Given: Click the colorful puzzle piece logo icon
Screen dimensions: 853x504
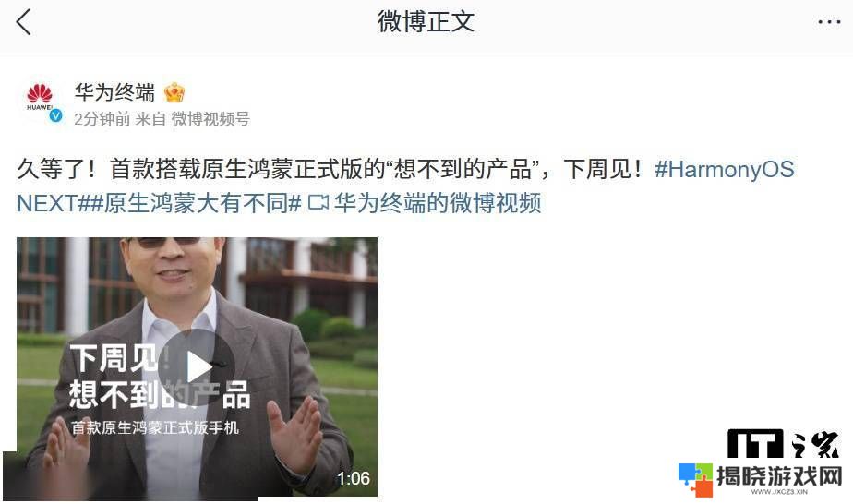Looking at the screenshot, I should (x=696, y=479).
